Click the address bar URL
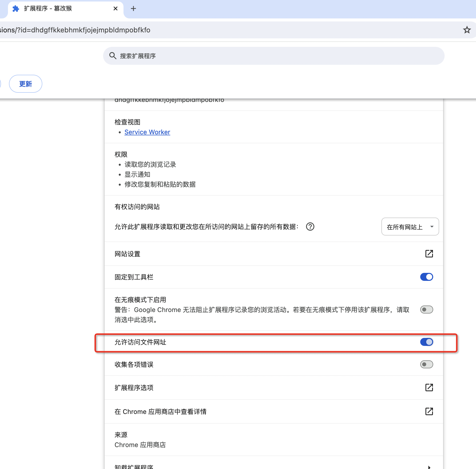This screenshot has height=469, width=476. (75, 30)
